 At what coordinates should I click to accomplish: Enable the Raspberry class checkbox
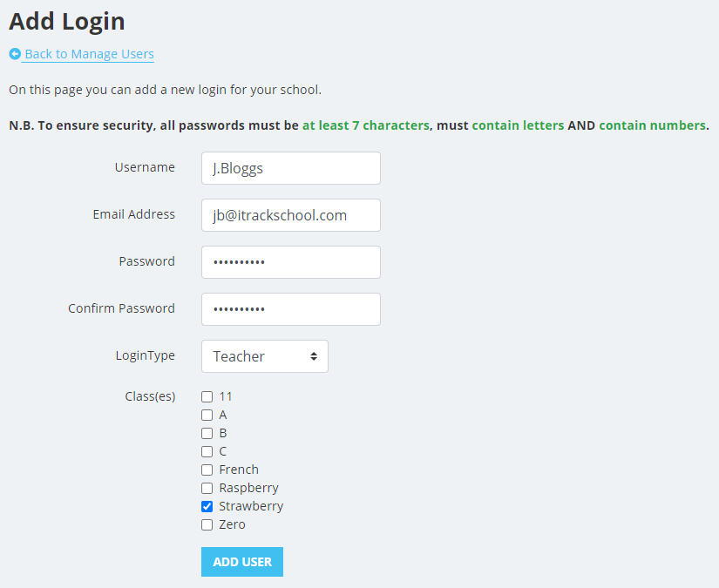point(207,488)
